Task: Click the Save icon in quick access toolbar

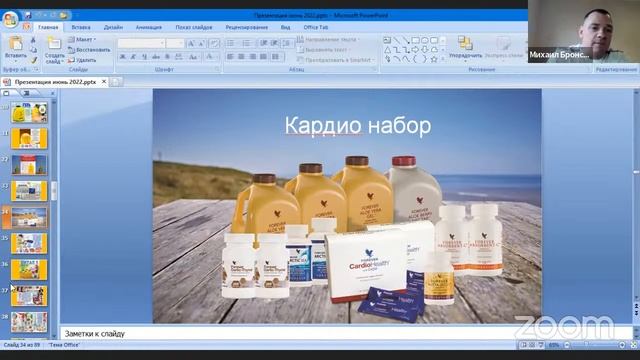Action: click(28, 16)
